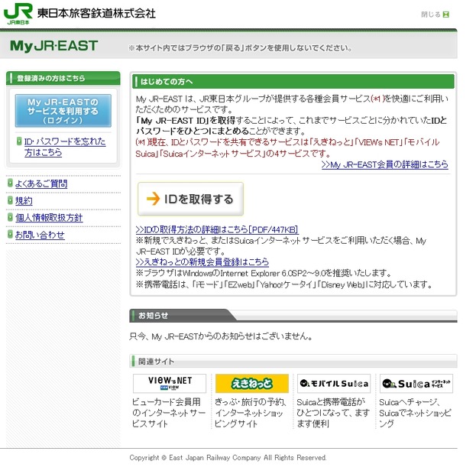The height and width of the screenshot is (474, 476).
Task: Click the Internet Explorer recommendation note
Action: 264,273
